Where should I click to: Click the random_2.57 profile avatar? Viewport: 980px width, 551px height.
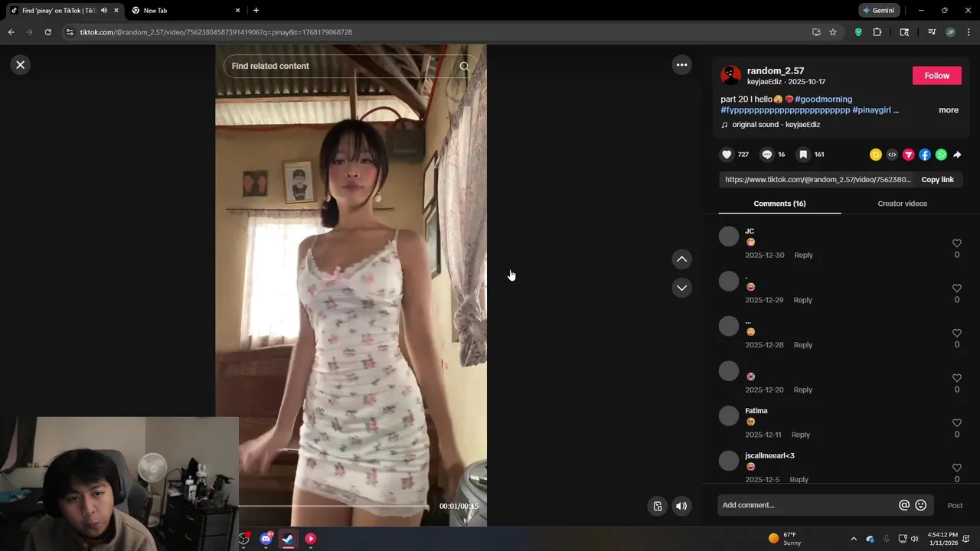(x=731, y=75)
